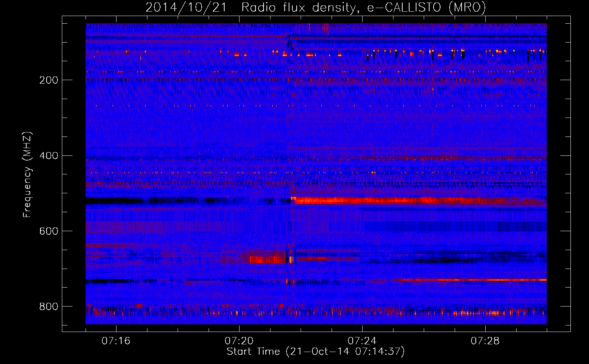The image size is (589, 364).
Task: Click the 600 frequency tick label
Action: pyautogui.click(x=49, y=231)
